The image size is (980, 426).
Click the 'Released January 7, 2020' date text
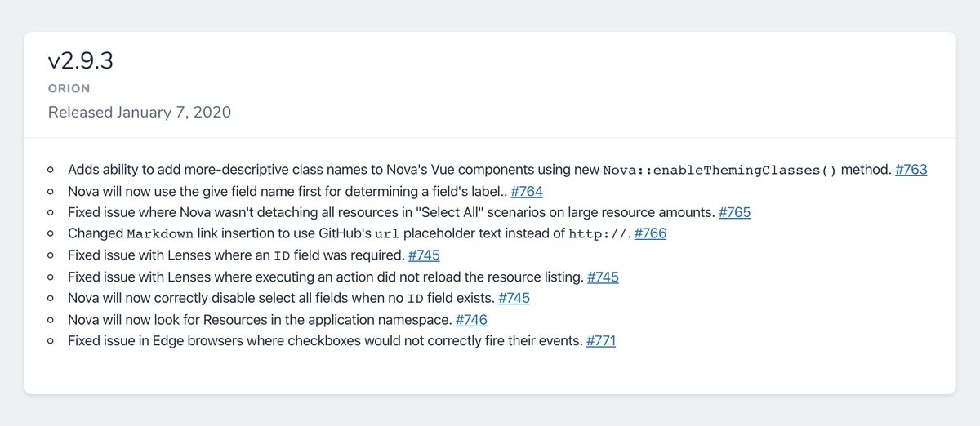click(140, 112)
